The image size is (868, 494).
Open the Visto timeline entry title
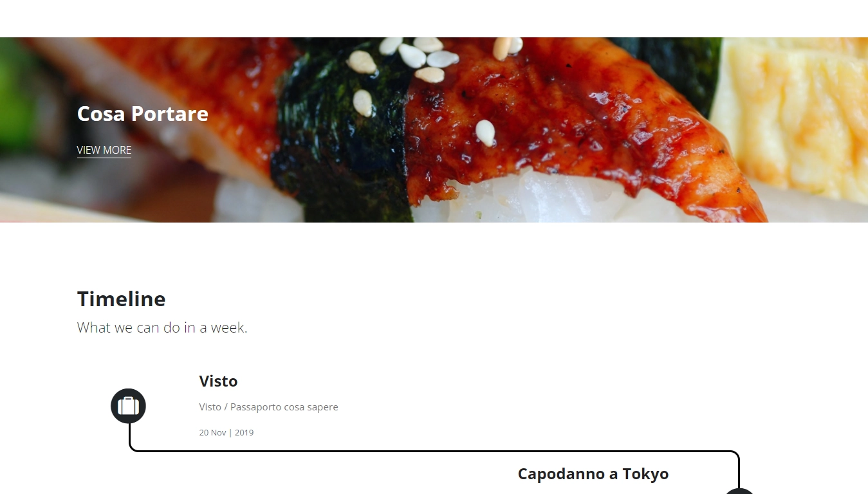point(218,381)
